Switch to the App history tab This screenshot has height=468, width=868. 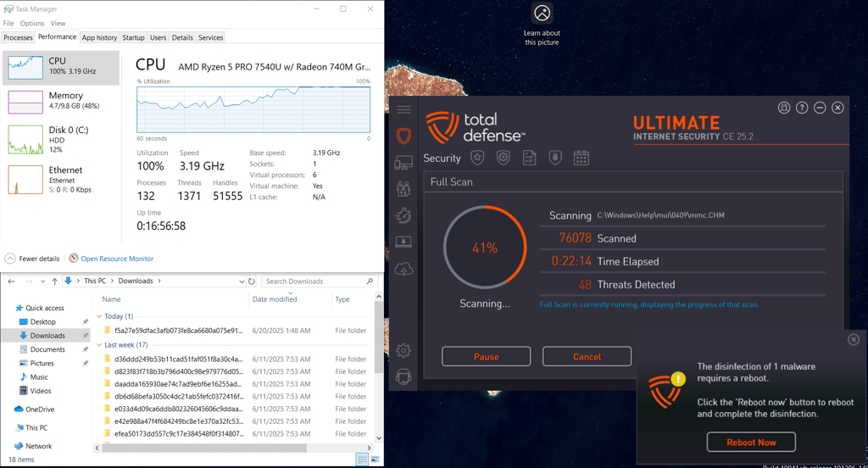pos(100,37)
